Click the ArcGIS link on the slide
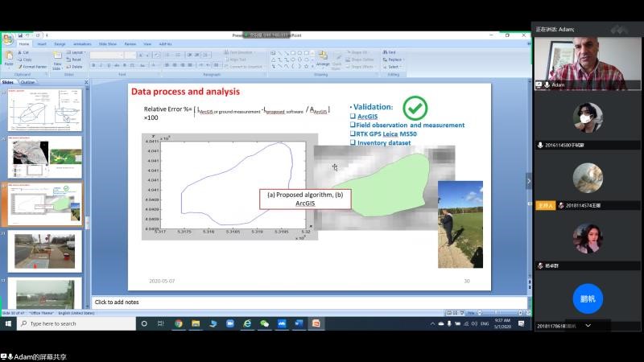 tap(366, 117)
